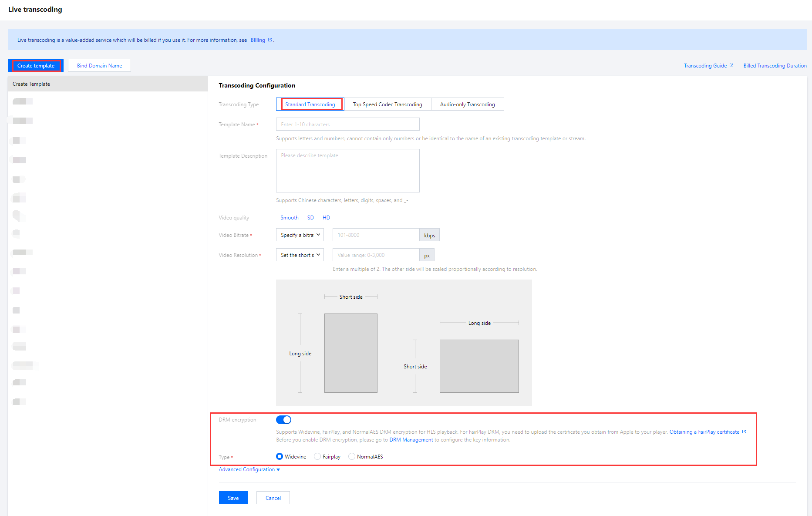Click the Bind Domain Name button
The width and height of the screenshot is (812, 516).
point(99,66)
